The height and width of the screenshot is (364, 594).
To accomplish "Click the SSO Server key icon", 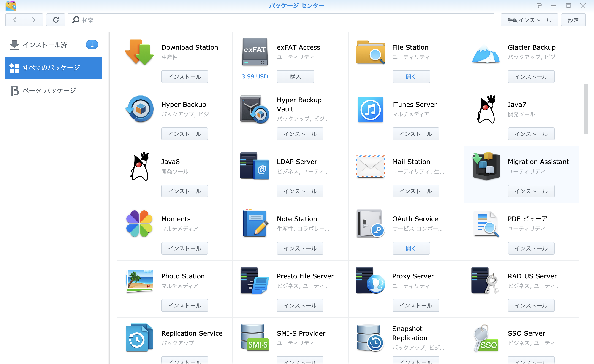I will [486, 338].
